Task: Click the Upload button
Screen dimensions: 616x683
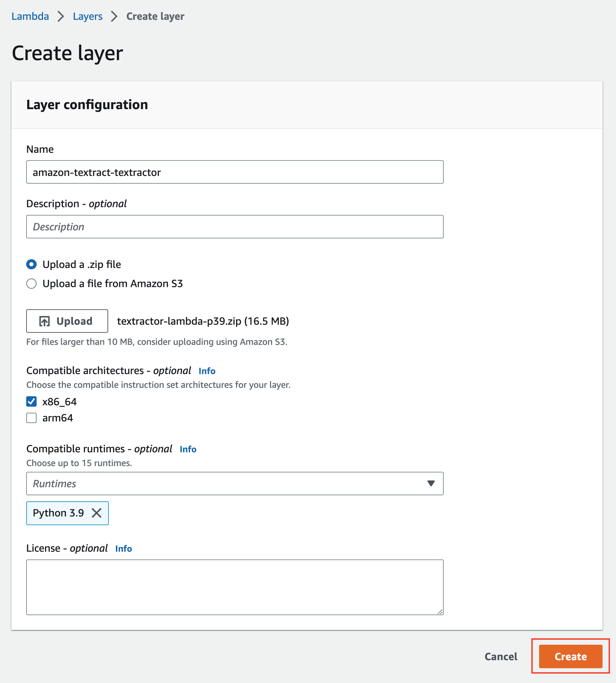Action: click(68, 321)
